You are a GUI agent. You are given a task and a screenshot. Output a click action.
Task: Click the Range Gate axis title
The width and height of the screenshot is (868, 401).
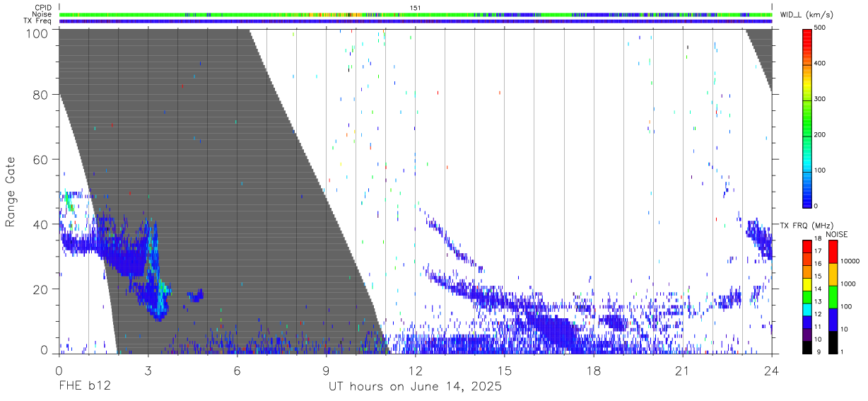[x=11, y=192]
